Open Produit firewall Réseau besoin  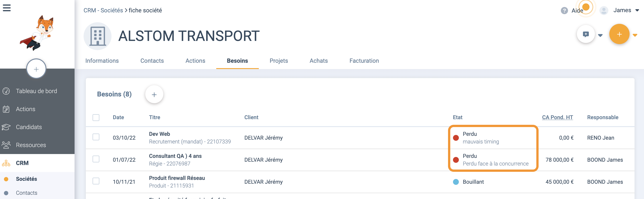point(177,178)
